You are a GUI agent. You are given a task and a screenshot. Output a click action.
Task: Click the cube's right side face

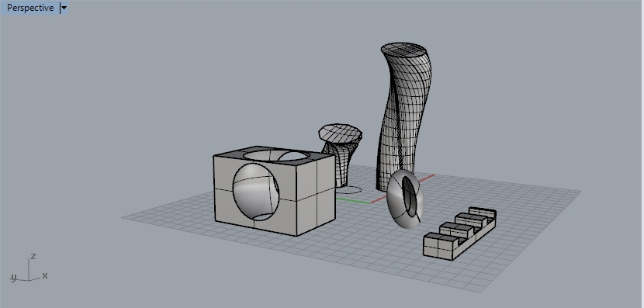pos(316,196)
